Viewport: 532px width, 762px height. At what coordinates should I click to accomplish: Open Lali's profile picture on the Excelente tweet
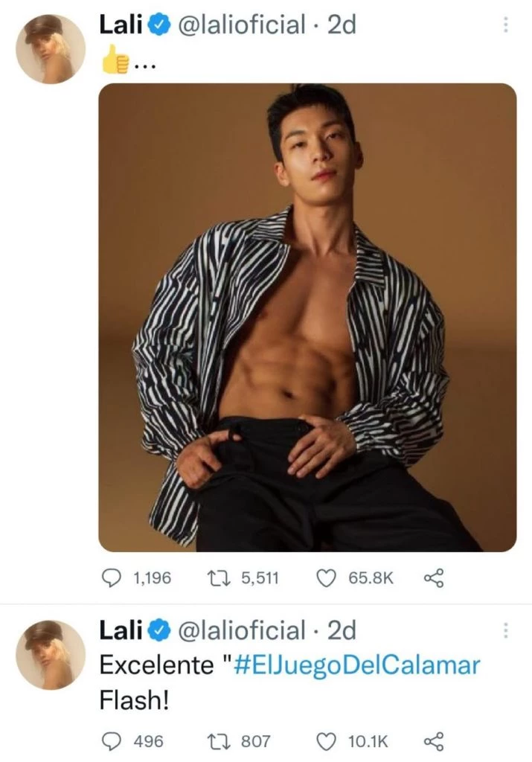click(x=51, y=655)
